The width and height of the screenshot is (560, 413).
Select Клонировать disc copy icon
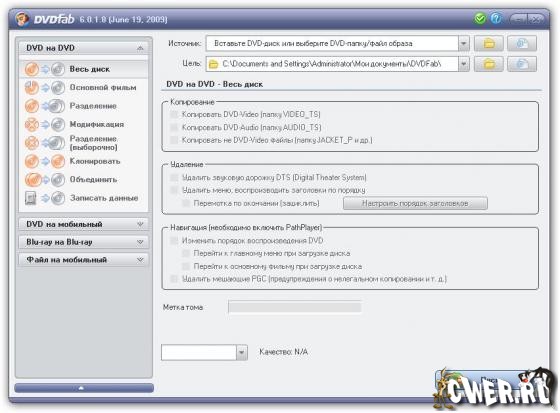pyautogui.click(x=45, y=161)
